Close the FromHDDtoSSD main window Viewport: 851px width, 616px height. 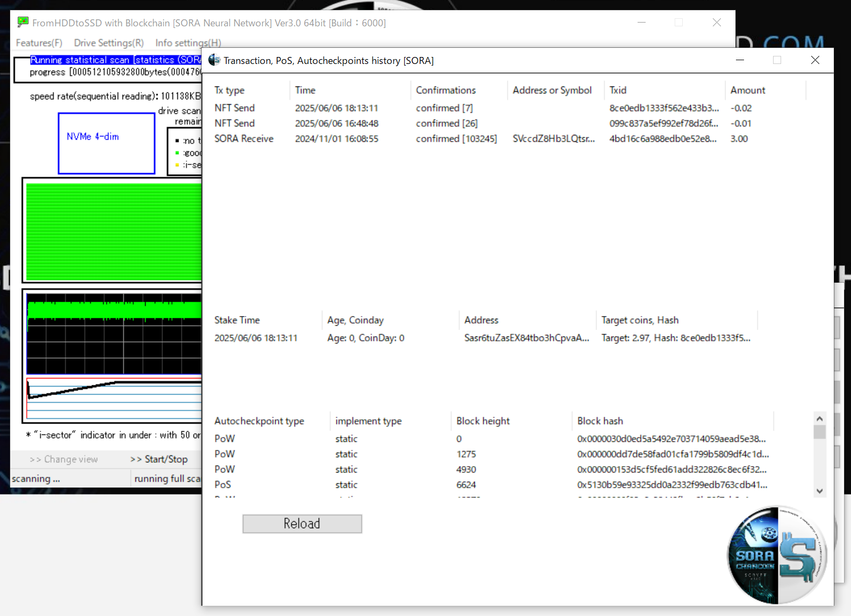[717, 23]
